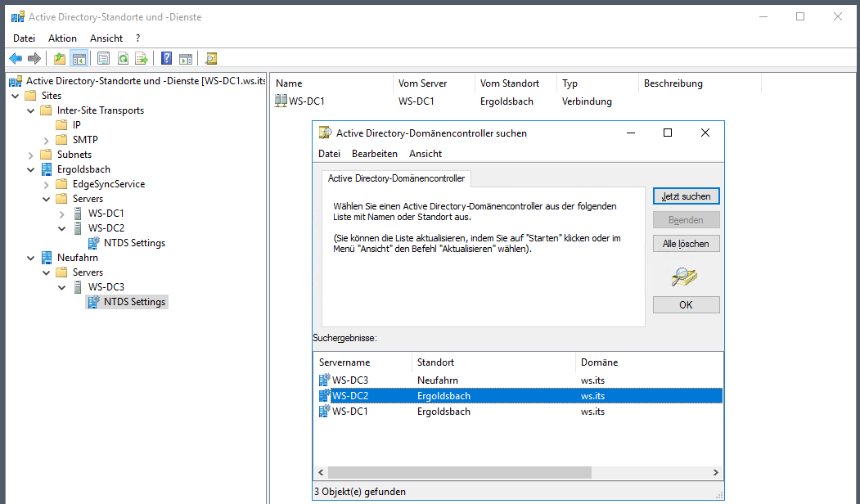Click the Beenden button
860x504 pixels.
(x=687, y=220)
